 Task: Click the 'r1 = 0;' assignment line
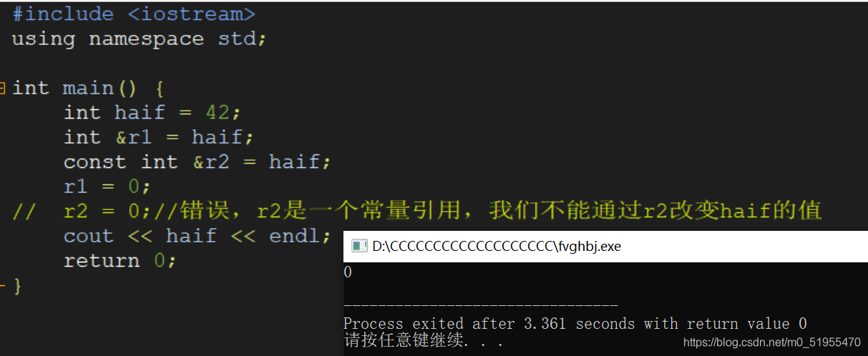click(x=107, y=187)
